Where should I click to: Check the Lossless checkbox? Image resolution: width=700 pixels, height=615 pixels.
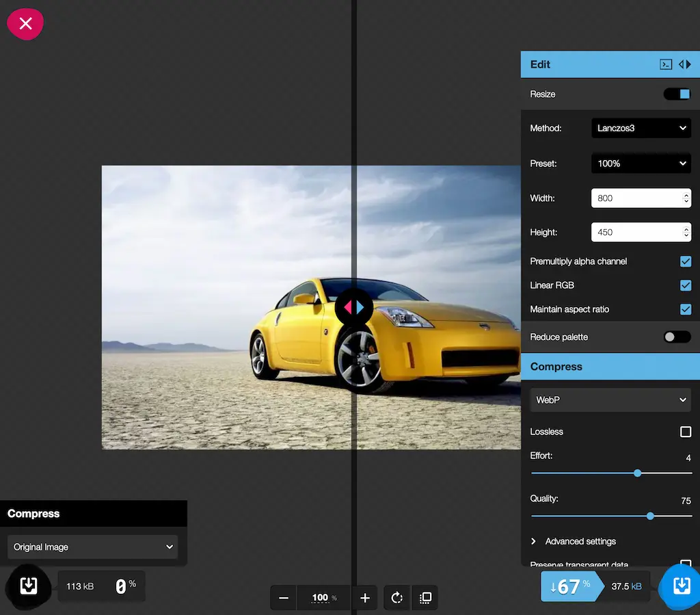point(685,432)
